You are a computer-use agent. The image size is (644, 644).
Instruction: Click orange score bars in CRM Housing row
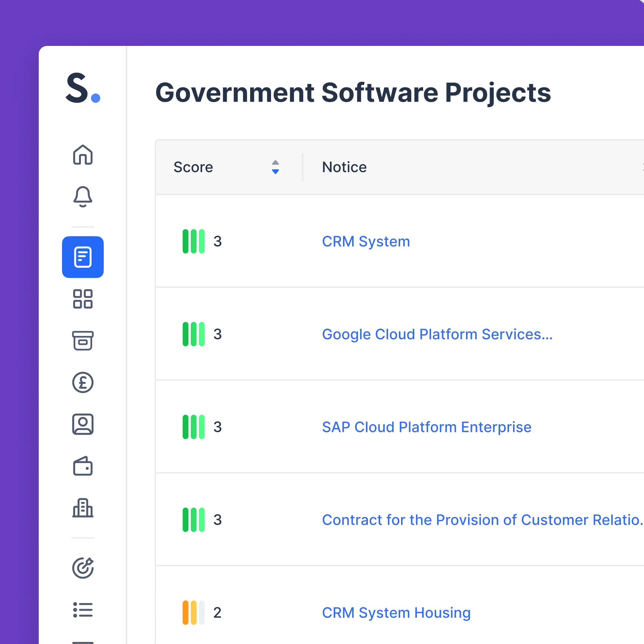tap(193, 613)
